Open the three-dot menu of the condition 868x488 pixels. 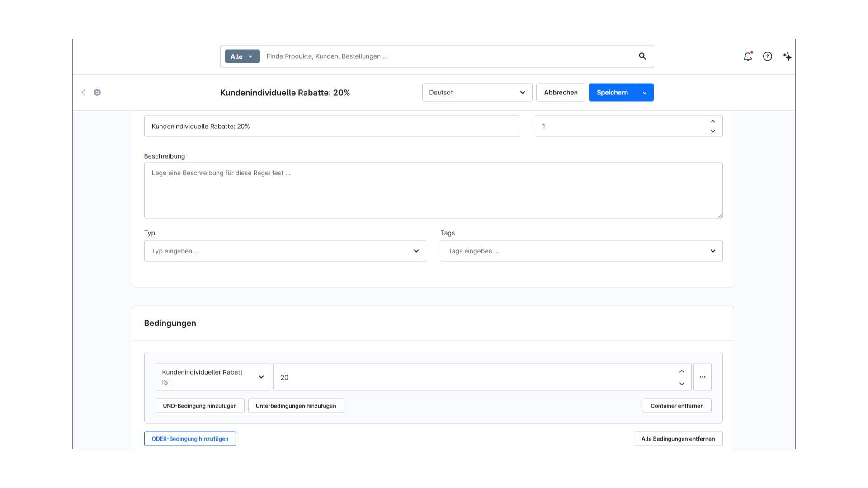(703, 377)
